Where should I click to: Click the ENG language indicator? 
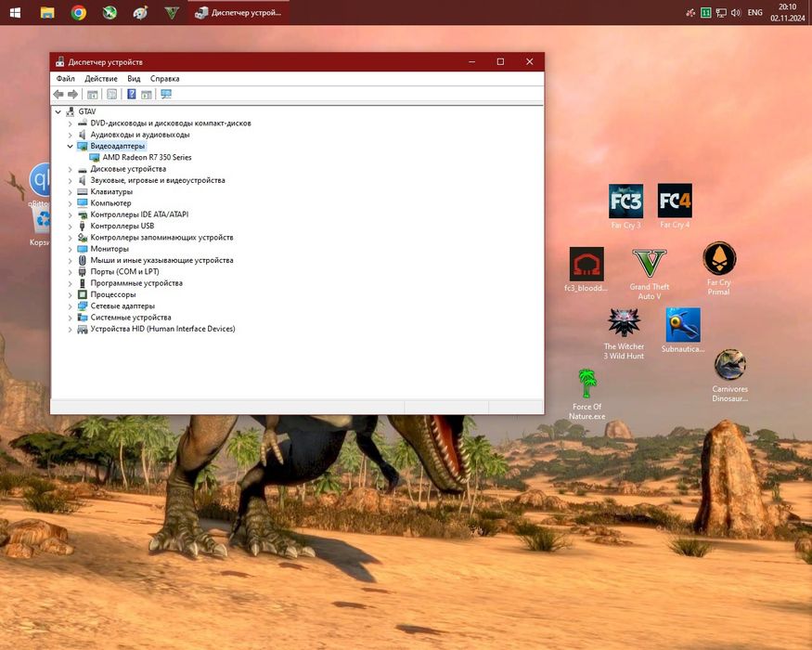(755, 12)
